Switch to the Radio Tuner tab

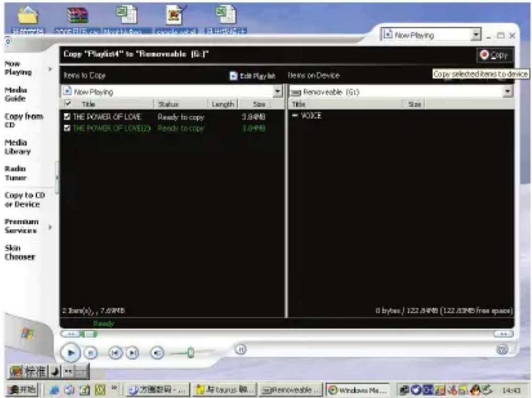click(x=15, y=173)
